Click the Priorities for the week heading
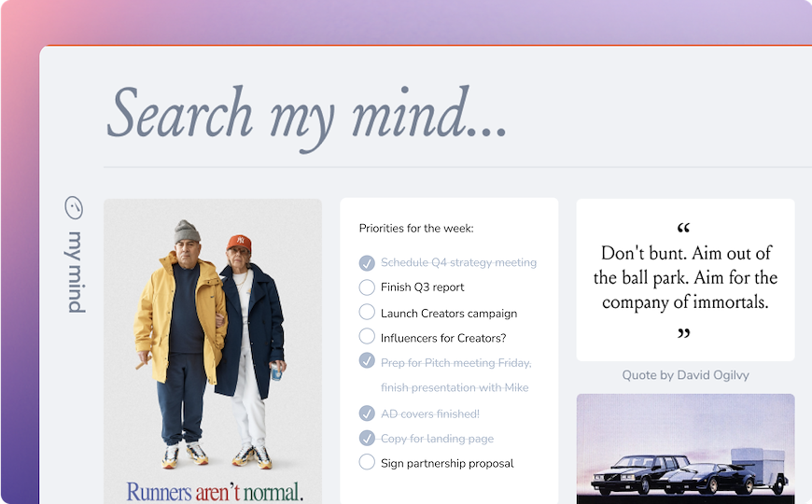The image size is (812, 504). click(416, 229)
